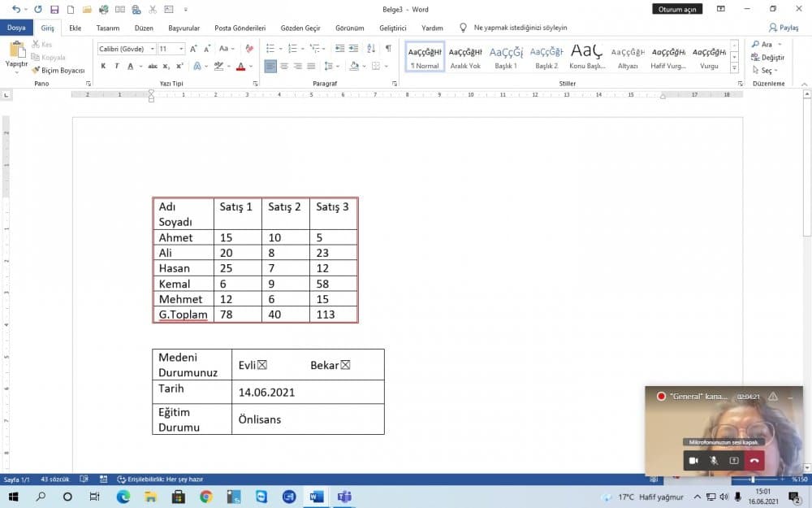Expand the bullet list style dropdown arrow
812x508 pixels.
pos(280,49)
